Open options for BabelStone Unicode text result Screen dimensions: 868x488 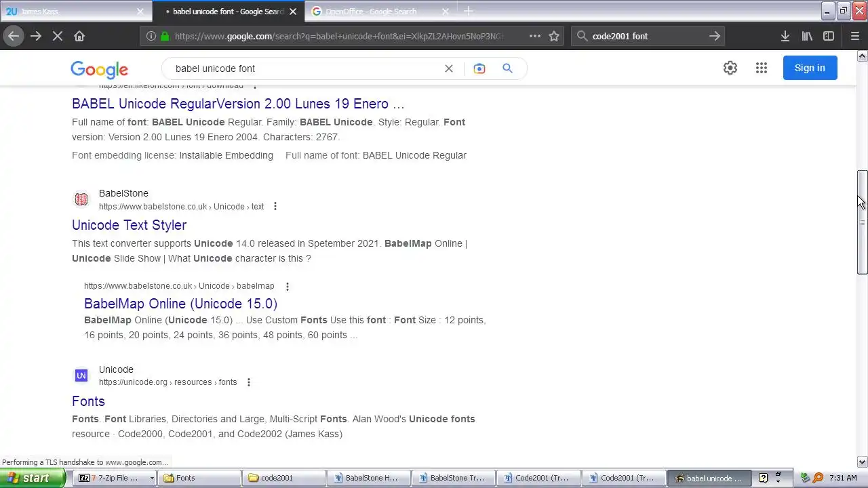point(275,207)
